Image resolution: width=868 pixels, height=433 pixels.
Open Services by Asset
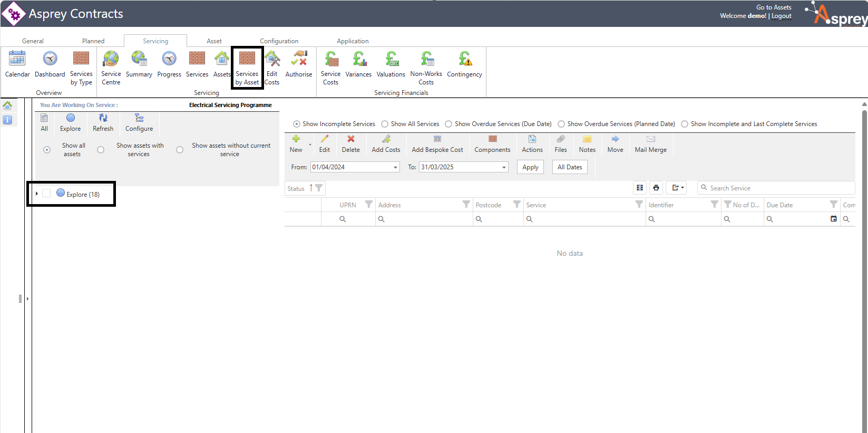(247, 68)
